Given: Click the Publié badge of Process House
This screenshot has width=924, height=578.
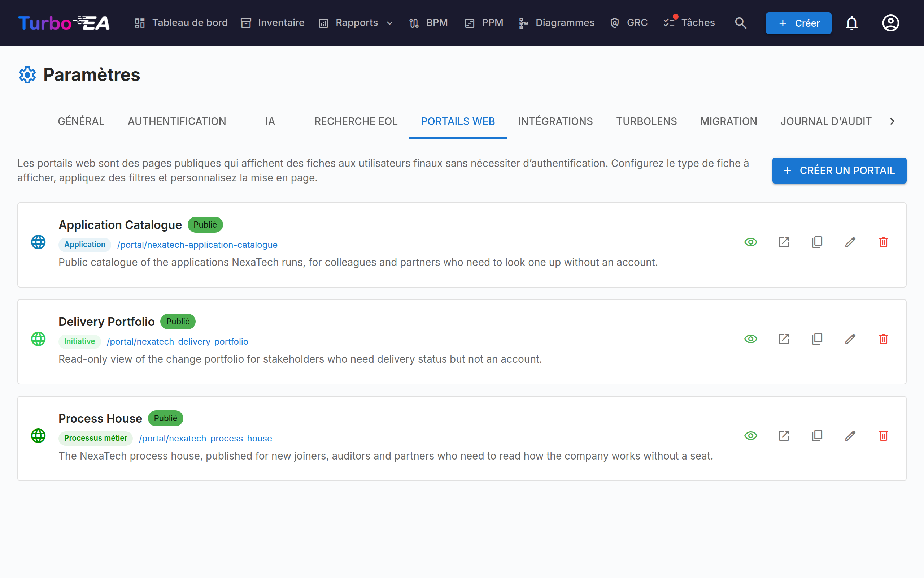Looking at the screenshot, I should click(x=165, y=418).
